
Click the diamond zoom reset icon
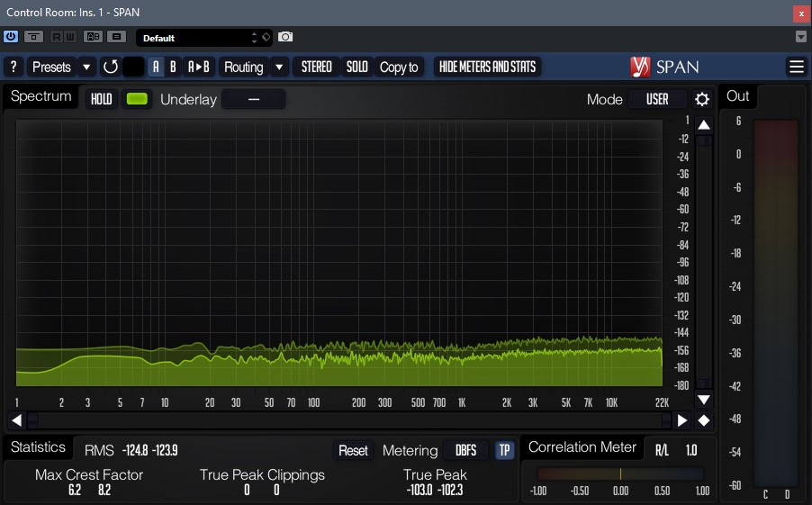tap(704, 420)
